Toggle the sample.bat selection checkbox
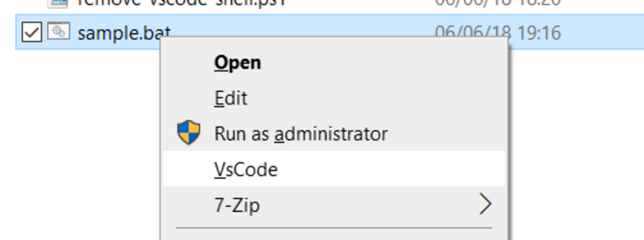The height and width of the screenshot is (240, 644). click(31, 33)
